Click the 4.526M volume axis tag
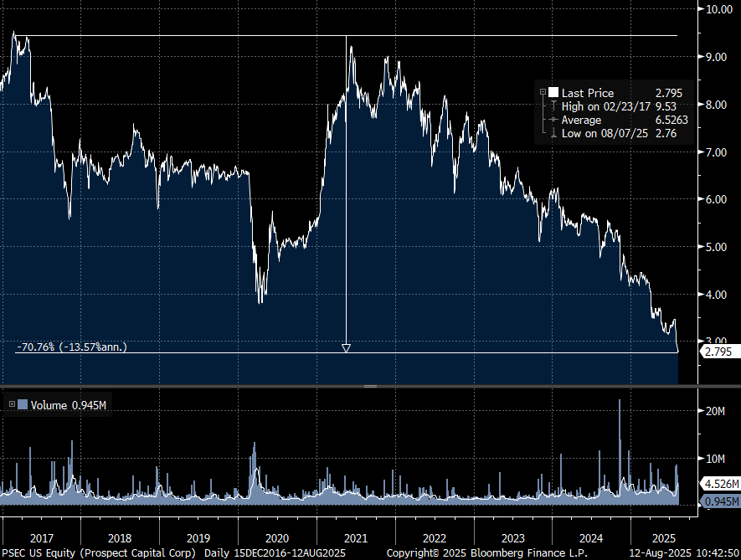The image size is (741, 560). [722, 484]
